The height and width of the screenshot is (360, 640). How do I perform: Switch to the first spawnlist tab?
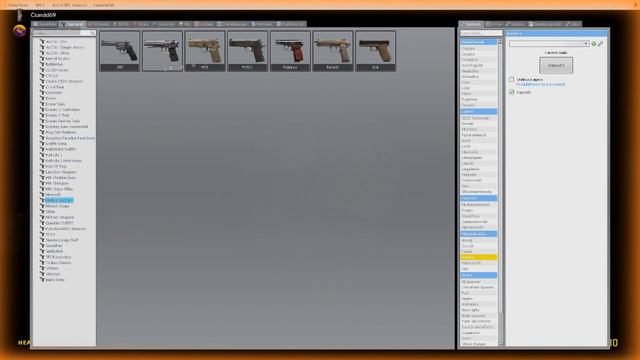[x=45, y=24]
